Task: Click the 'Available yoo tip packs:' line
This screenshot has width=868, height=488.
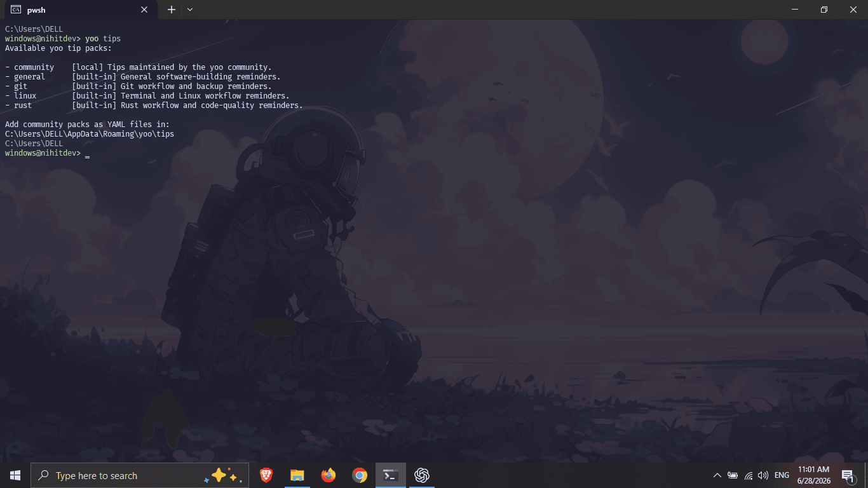Action: pos(58,48)
